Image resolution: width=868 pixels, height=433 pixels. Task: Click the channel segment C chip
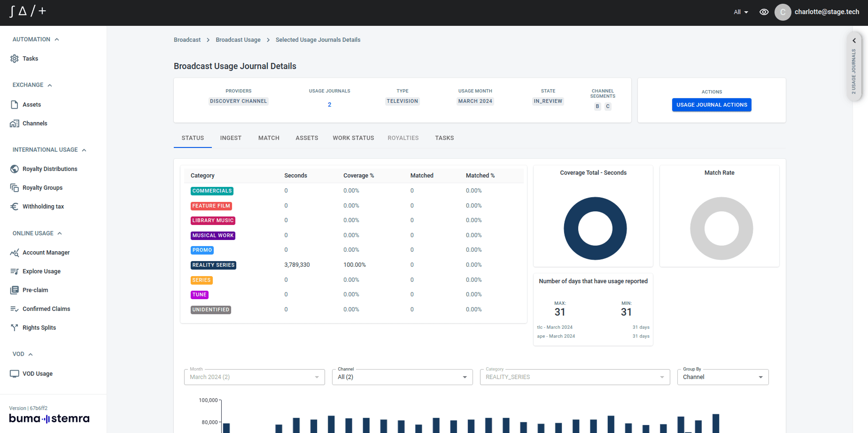[x=608, y=106]
